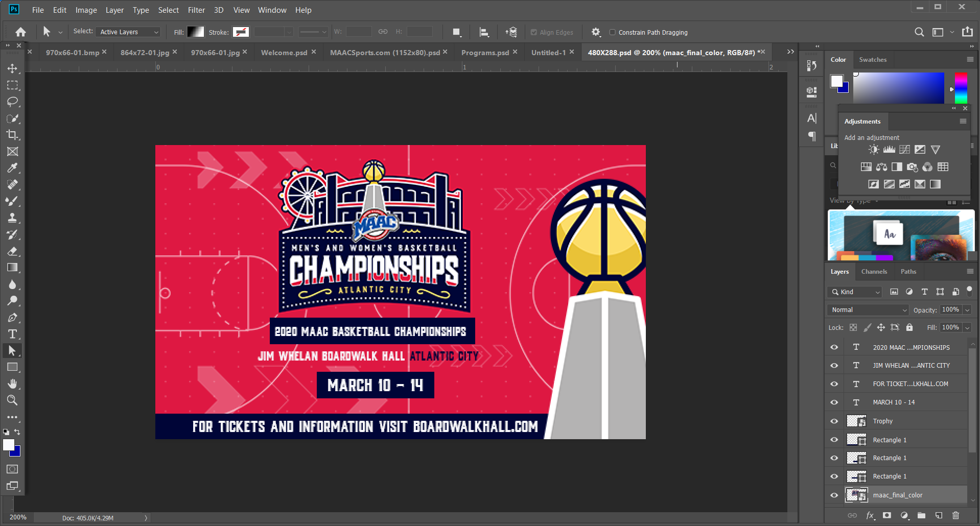Filter layers by type layers icon
This screenshot has height=526, width=980.
coord(924,292)
